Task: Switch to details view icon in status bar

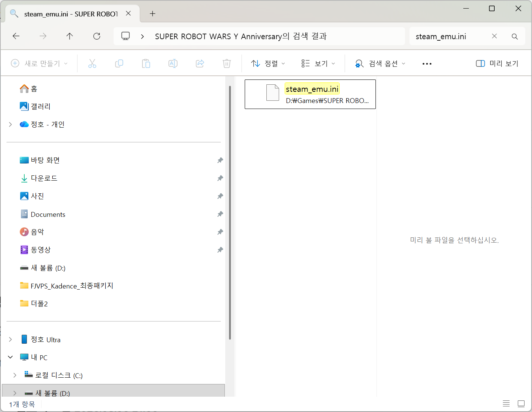Action: point(506,403)
